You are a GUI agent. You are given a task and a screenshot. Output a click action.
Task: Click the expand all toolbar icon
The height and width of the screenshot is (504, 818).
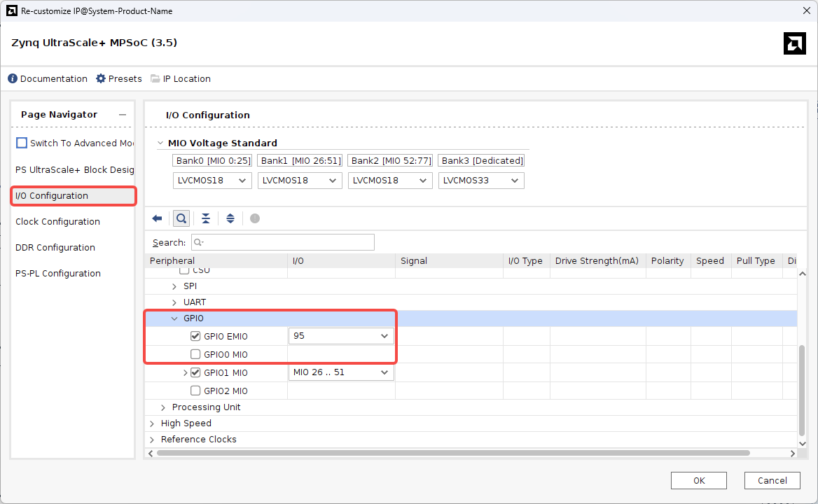230,218
